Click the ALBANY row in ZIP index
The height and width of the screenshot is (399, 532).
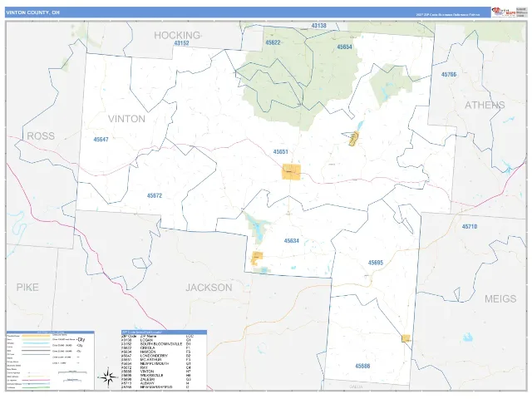[164, 383]
